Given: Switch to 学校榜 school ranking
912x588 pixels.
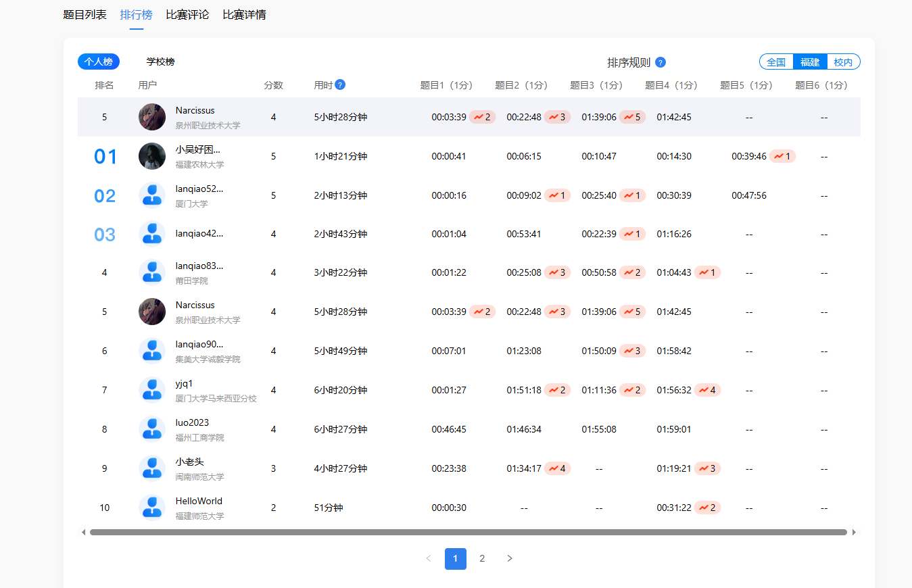Looking at the screenshot, I should (161, 62).
